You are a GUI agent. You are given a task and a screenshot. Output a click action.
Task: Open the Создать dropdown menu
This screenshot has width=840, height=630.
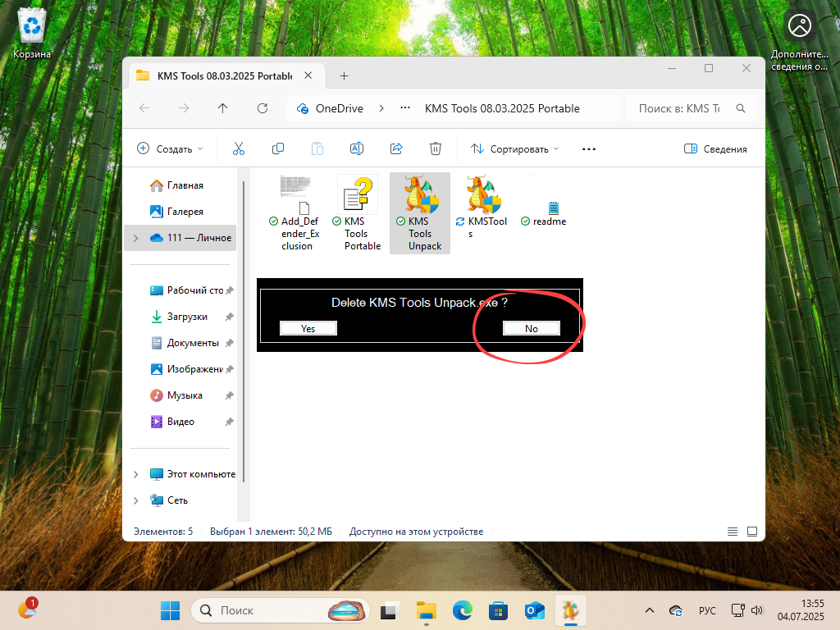pyautogui.click(x=170, y=148)
